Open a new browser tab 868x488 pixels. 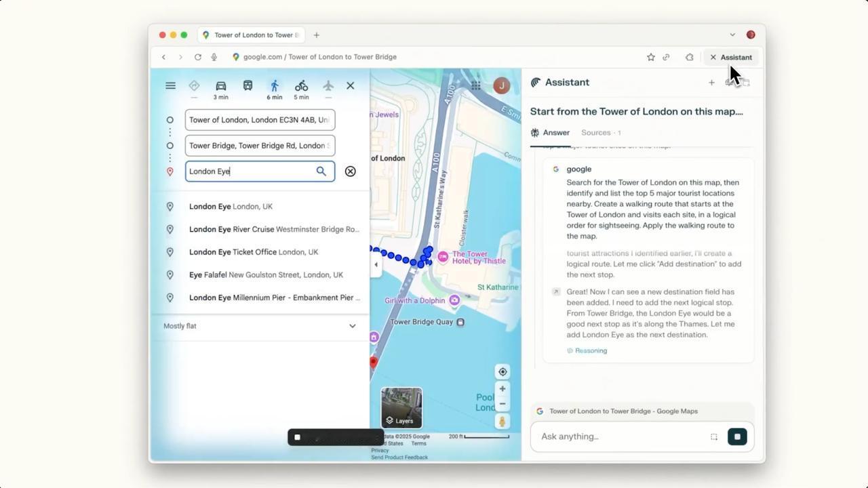tap(316, 35)
